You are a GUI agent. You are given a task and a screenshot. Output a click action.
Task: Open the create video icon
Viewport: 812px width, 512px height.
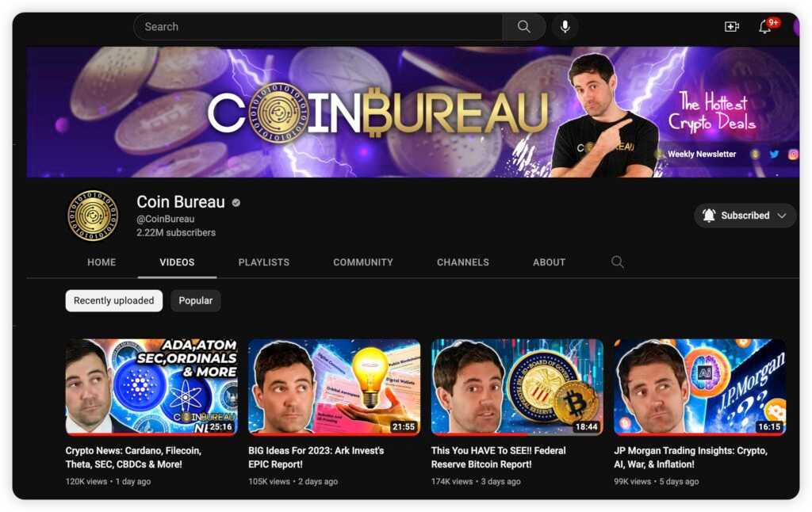point(731,27)
